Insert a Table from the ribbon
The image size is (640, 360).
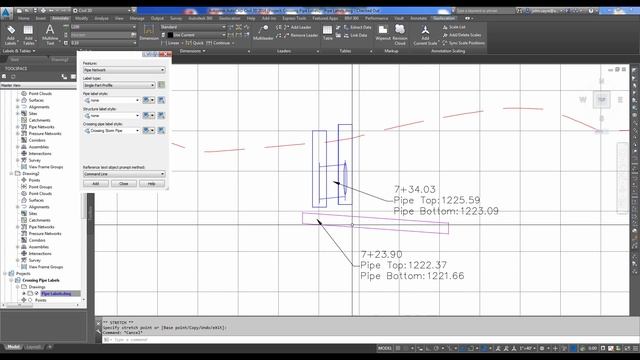tap(327, 33)
